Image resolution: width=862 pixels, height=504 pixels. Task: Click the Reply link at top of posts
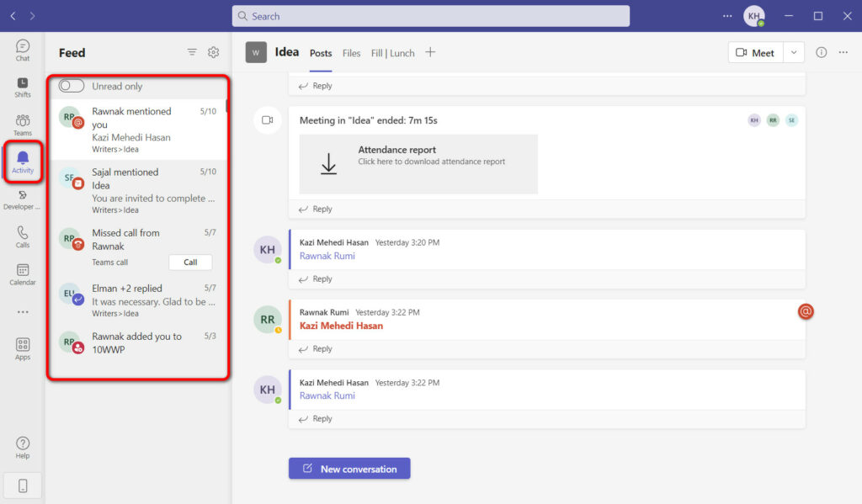click(x=317, y=86)
